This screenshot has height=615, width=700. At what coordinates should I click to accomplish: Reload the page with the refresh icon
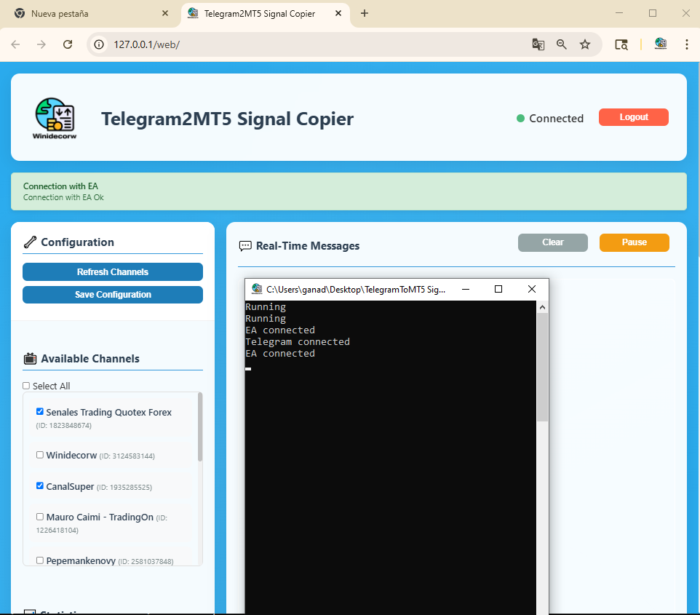click(68, 44)
